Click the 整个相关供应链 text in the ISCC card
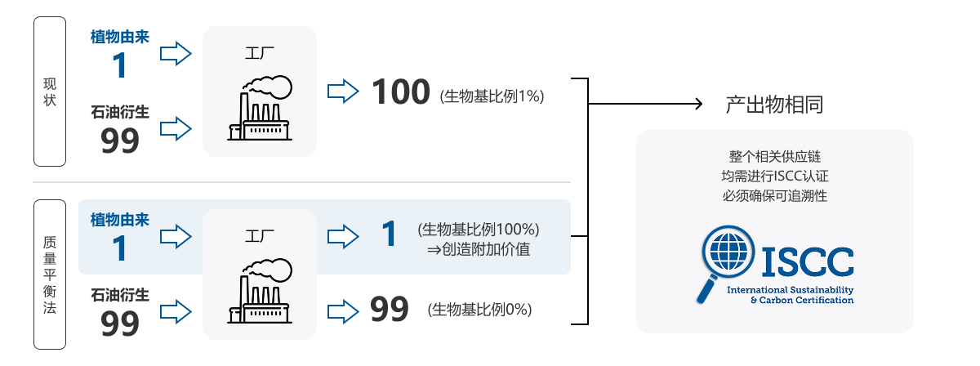980x366 pixels. [x=774, y=155]
